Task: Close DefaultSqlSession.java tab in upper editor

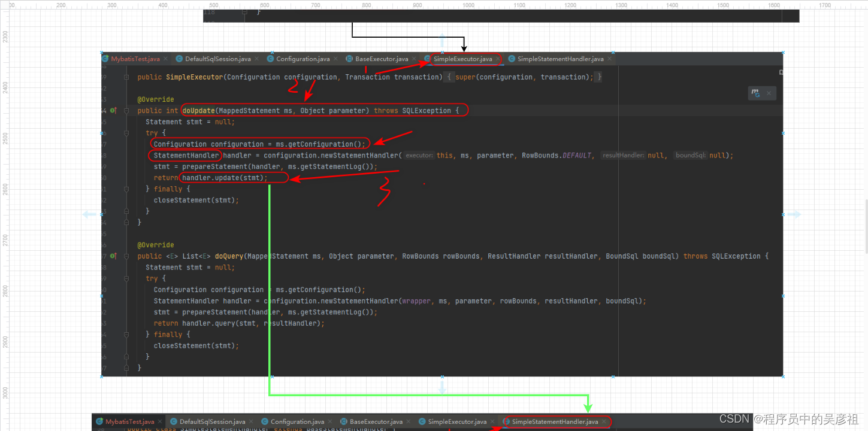Action: point(256,59)
